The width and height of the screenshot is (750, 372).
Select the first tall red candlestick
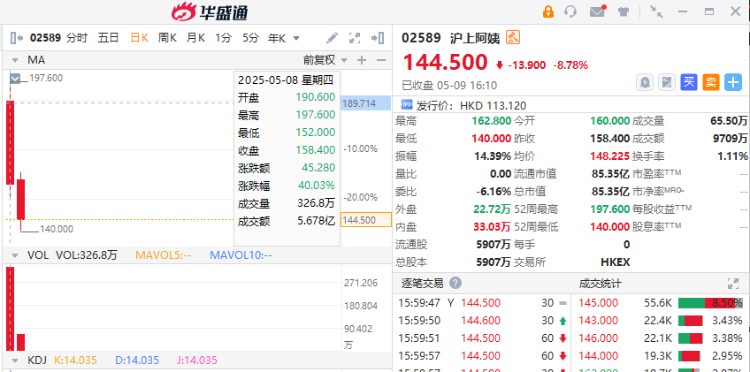pyautogui.click(x=10, y=142)
